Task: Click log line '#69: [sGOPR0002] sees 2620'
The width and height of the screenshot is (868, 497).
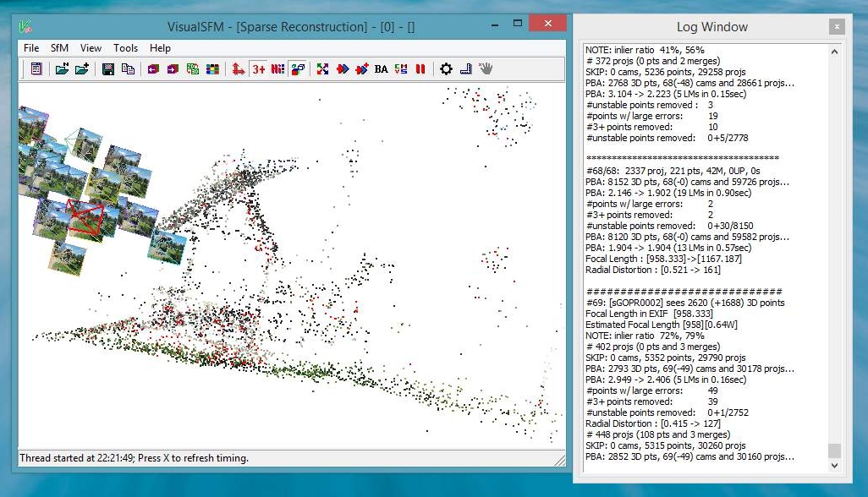Action: click(684, 303)
